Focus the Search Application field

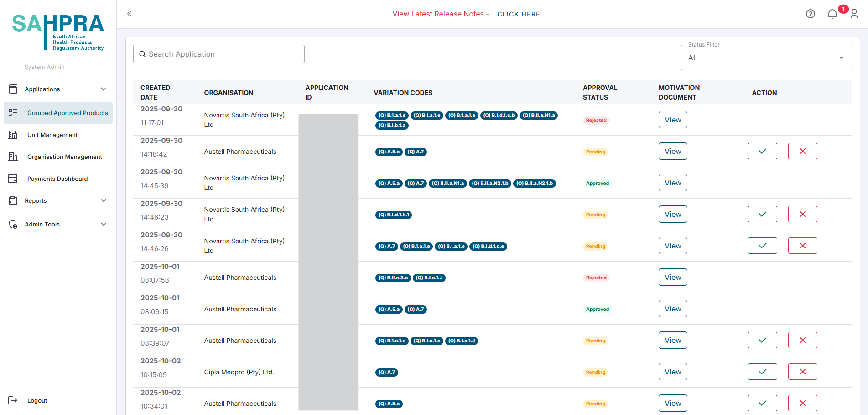(x=219, y=54)
